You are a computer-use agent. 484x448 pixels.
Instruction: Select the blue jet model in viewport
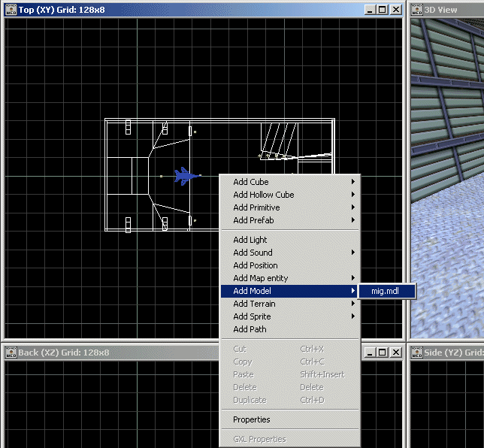coord(185,176)
